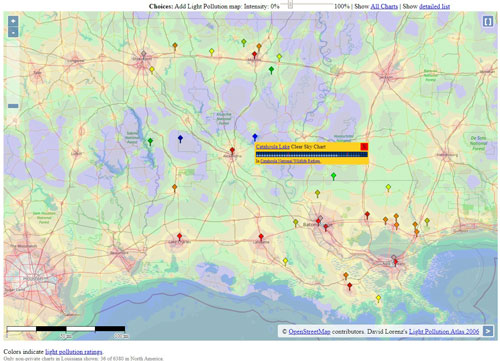Open the Catahoula Lake chart link
This screenshot has height=361, width=500.
point(273,147)
